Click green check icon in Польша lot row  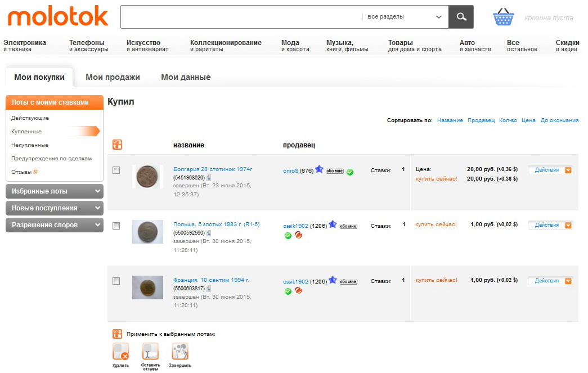[x=288, y=236]
